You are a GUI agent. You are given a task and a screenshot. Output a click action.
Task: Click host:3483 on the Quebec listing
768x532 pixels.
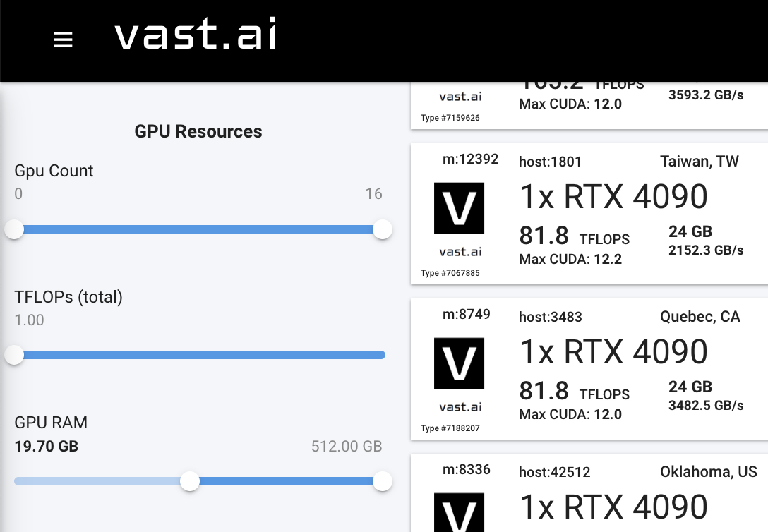[x=550, y=317]
